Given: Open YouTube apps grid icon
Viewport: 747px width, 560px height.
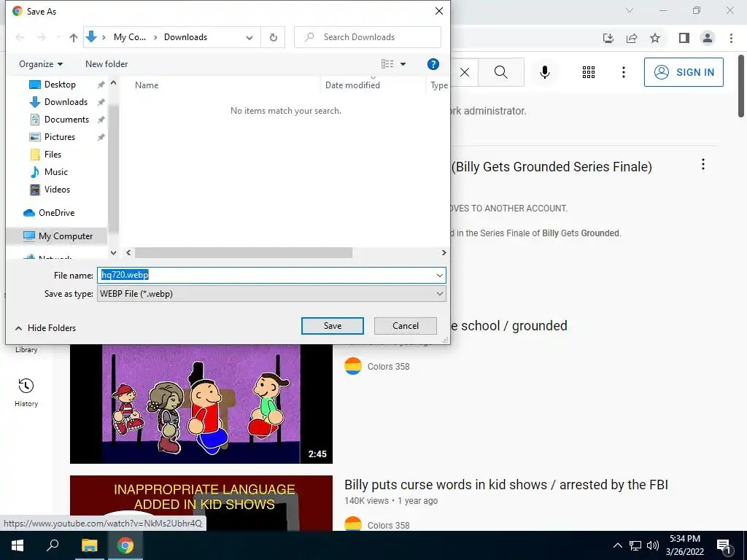Looking at the screenshot, I should (589, 72).
